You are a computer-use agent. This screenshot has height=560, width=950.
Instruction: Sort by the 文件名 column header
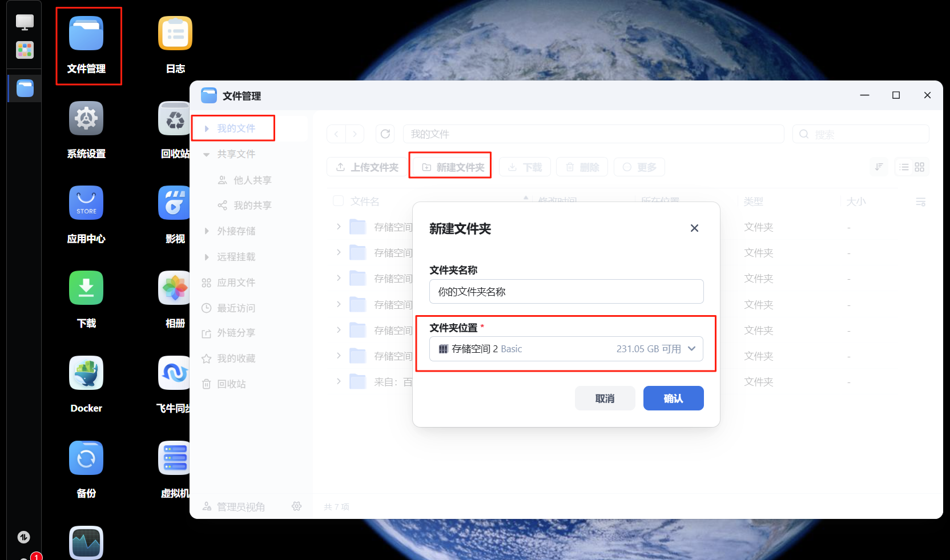point(365,202)
